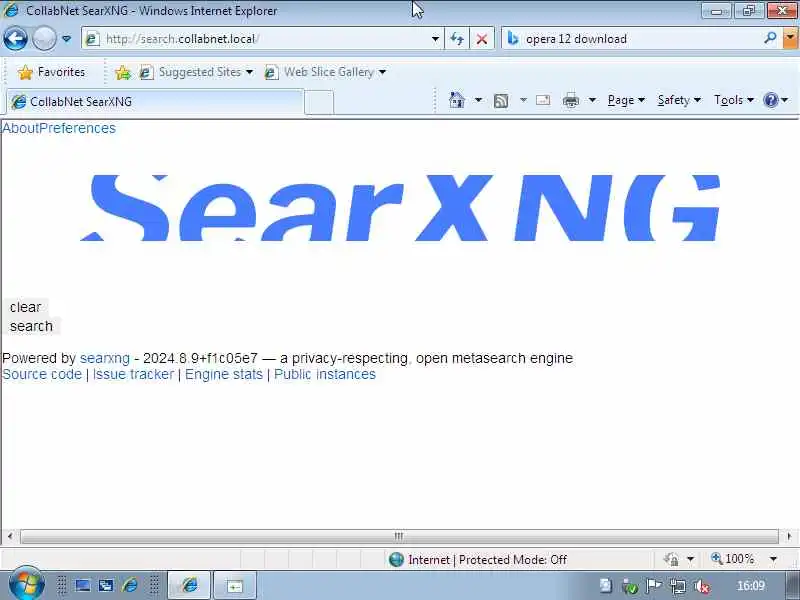Click the Forward navigation arrow button
The height and width of the screenshot is (600, 800).
(44, 38)
